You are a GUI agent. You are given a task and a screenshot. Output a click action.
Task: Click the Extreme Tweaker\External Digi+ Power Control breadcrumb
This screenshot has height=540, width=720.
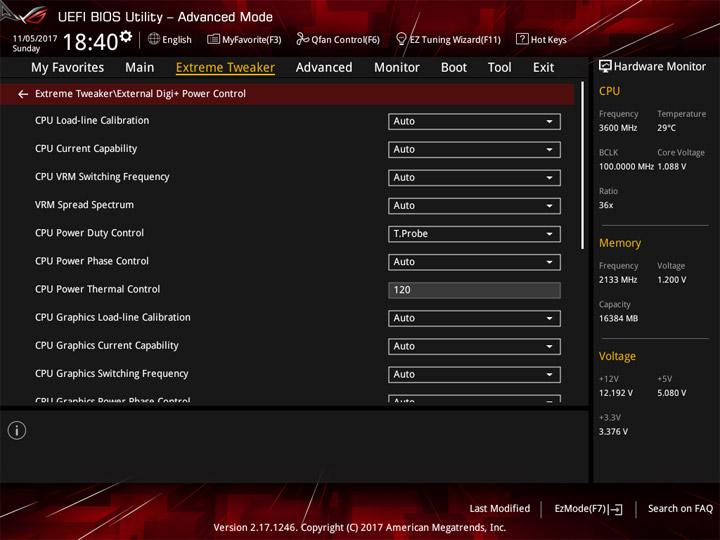pyautogui.click(x=140, y=94)
